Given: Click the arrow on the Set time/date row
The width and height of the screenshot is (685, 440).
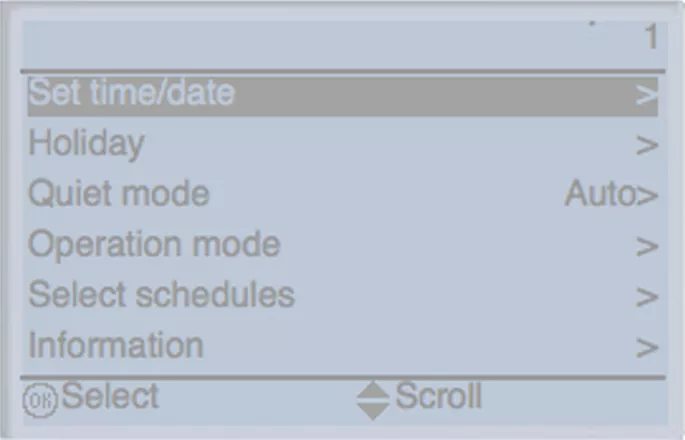Looking at the screenshot, I should tap(647, 96).
